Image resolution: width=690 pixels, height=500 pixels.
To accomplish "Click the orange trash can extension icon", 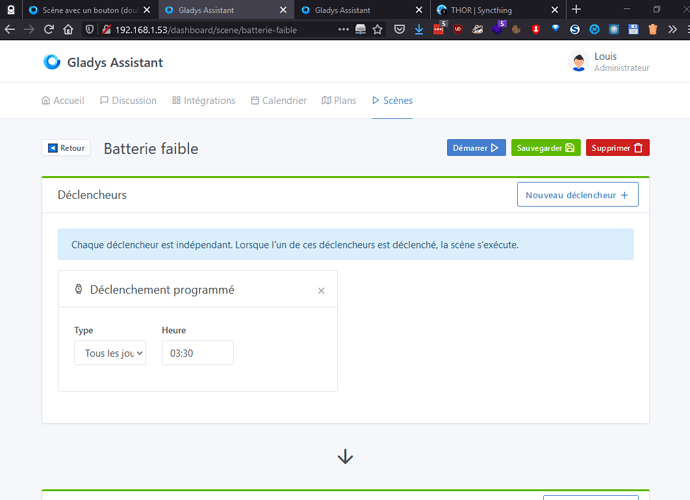I will coord(653,29).
